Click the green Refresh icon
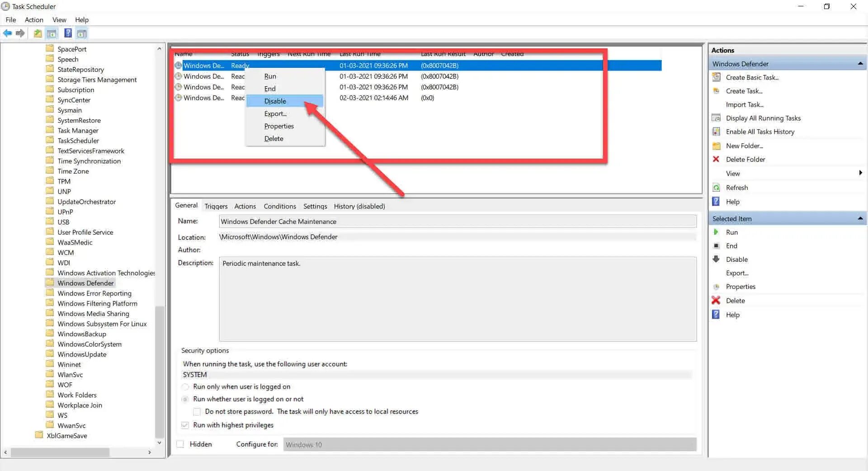The width and height of the screenshot is (868, 471). pos(716,188)
